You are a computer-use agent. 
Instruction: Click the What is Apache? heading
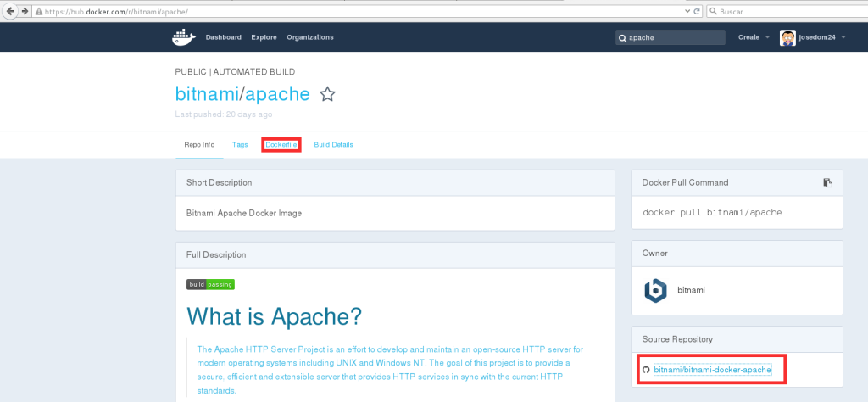click(274, 316)
